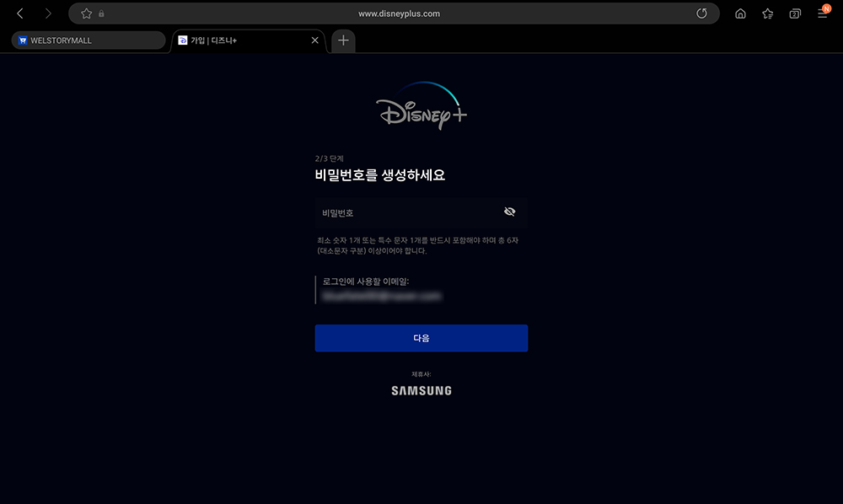Open the tab manager icon showing 2
843x504 pixels.
click(795, 13)
